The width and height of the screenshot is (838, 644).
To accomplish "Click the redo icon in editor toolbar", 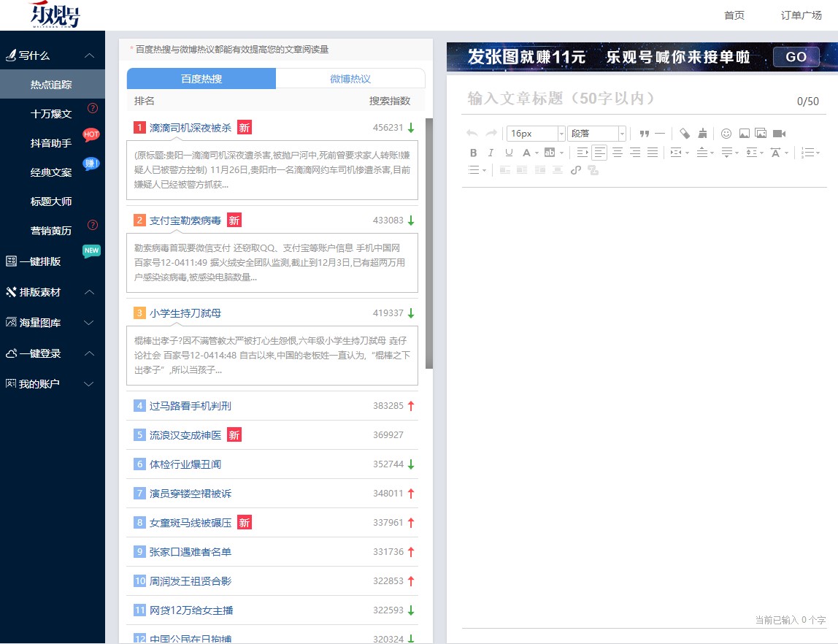I will point(490,133).
